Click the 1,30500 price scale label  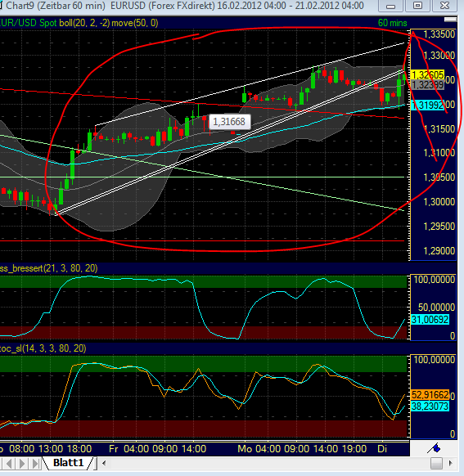click(x=439, y=177)
